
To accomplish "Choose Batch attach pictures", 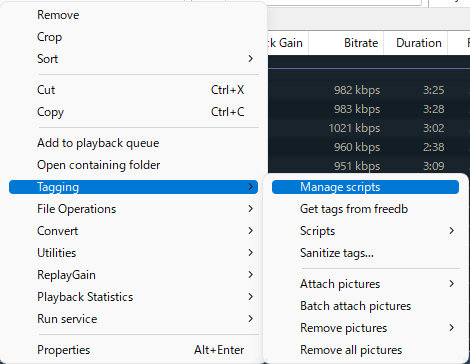I will 365,306.
